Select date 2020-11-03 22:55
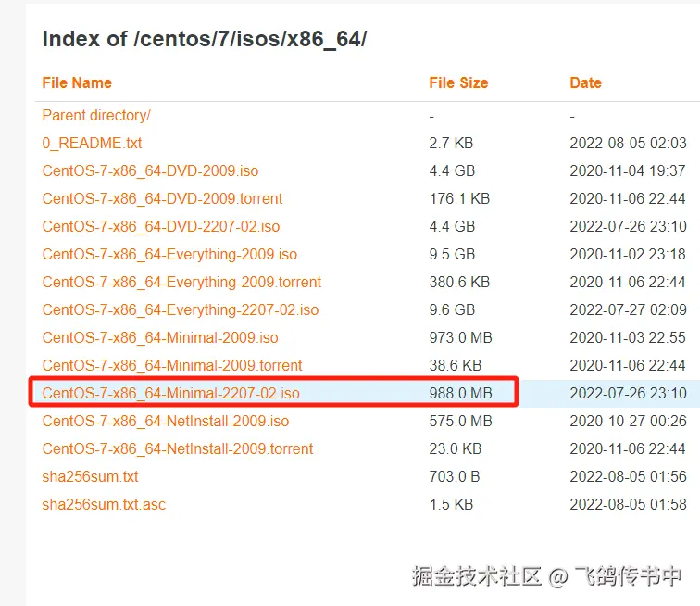Screen dimensions: 700x606 [628, 337]
